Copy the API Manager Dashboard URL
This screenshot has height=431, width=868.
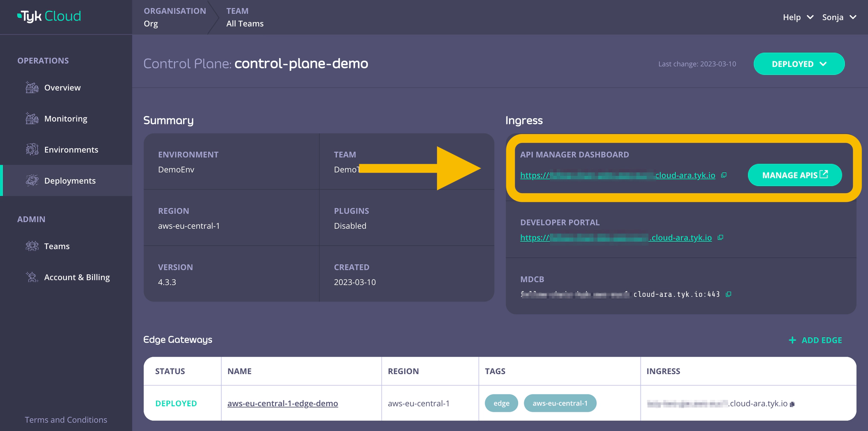[x=723, y=175]
